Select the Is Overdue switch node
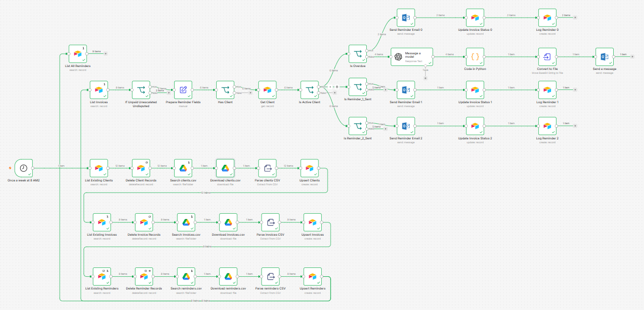The image size is (644, 310). coord(358,54)
